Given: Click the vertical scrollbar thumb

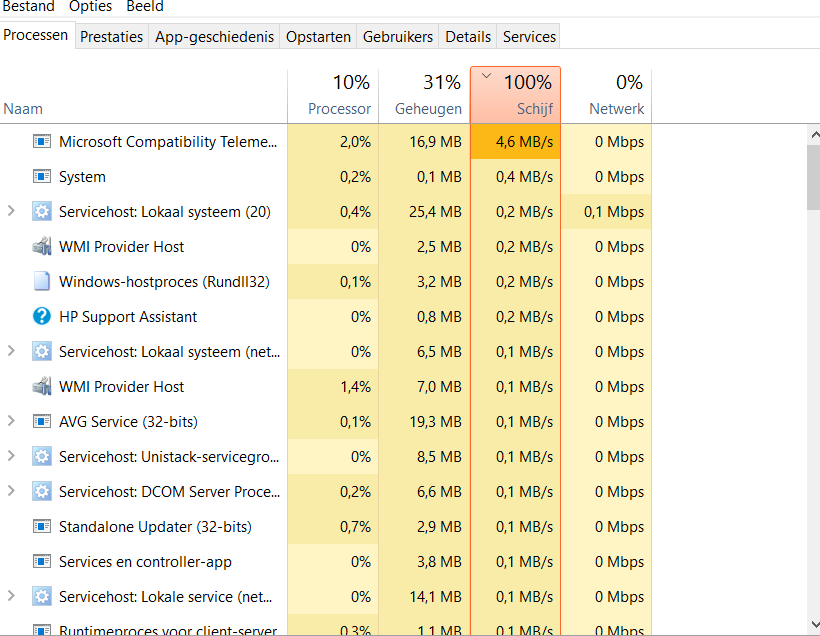Looking at the screenshot, I should click(x=814, y=177).
